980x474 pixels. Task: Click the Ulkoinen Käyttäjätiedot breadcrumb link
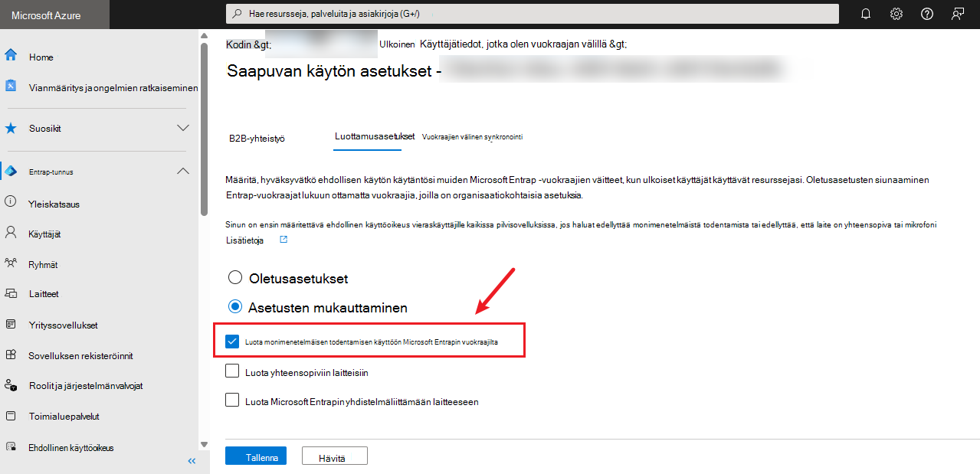click(x=503, y=44)
